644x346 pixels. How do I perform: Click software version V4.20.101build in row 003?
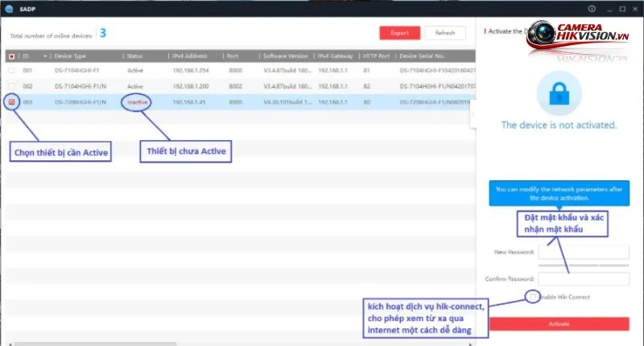pos(287,102)
